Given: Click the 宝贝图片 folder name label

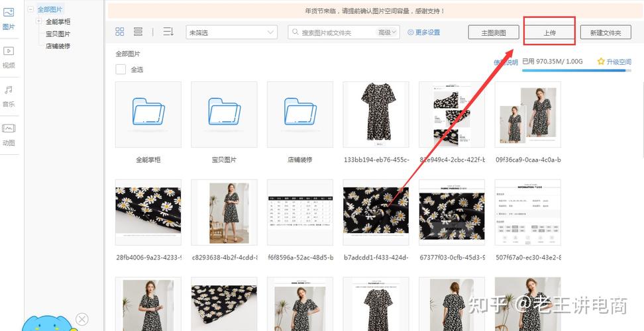Looking at the screenshot, I should (224, 160).
